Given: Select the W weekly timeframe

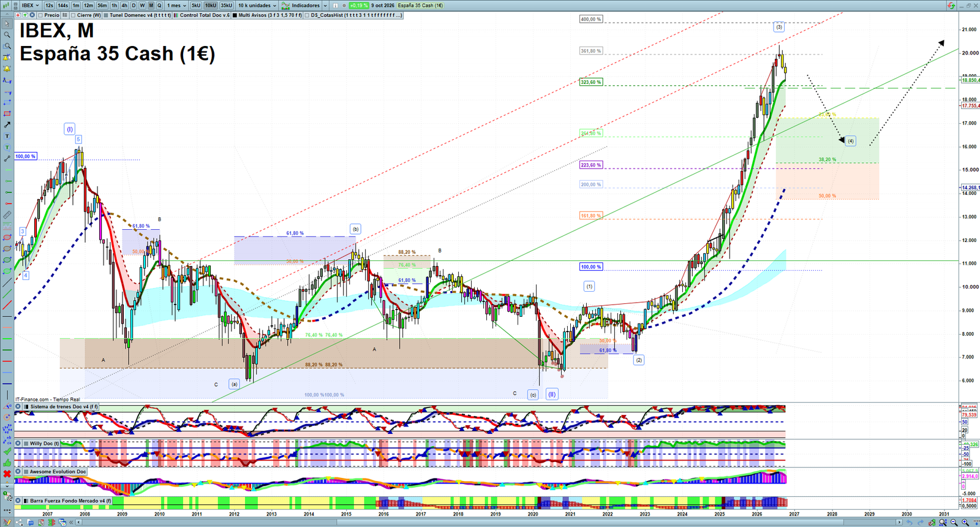Looking at the screenshot, I should pos(142,6).
